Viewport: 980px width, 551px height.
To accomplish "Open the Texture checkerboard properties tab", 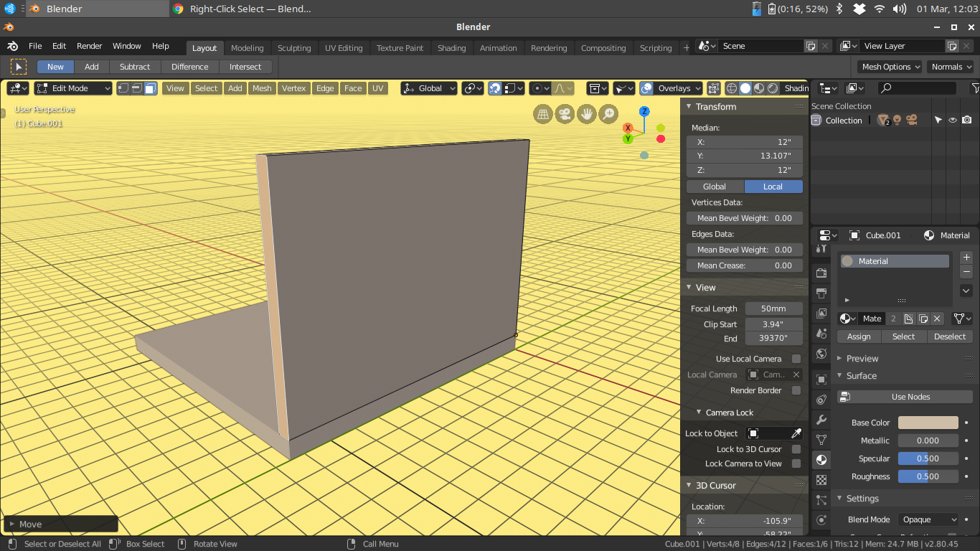I will click(x=821, y=480).
